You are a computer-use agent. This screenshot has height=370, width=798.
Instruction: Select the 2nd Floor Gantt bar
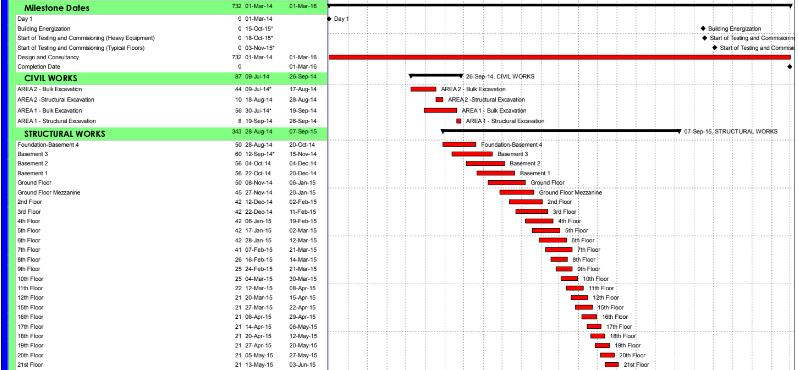[x=526, y=202]
